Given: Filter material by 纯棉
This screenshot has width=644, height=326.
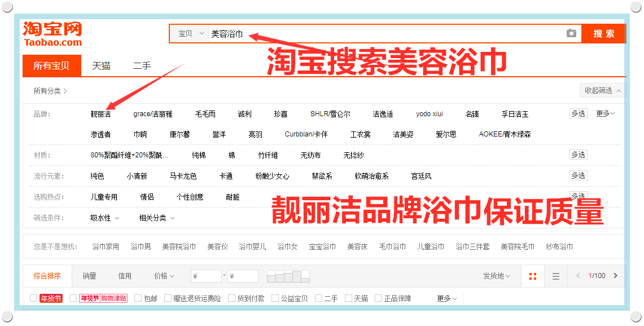Looking at the screenshot, I should tap(199, 156).
